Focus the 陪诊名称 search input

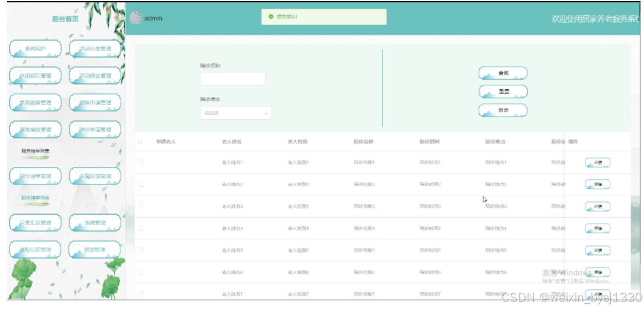pos(233,79)
